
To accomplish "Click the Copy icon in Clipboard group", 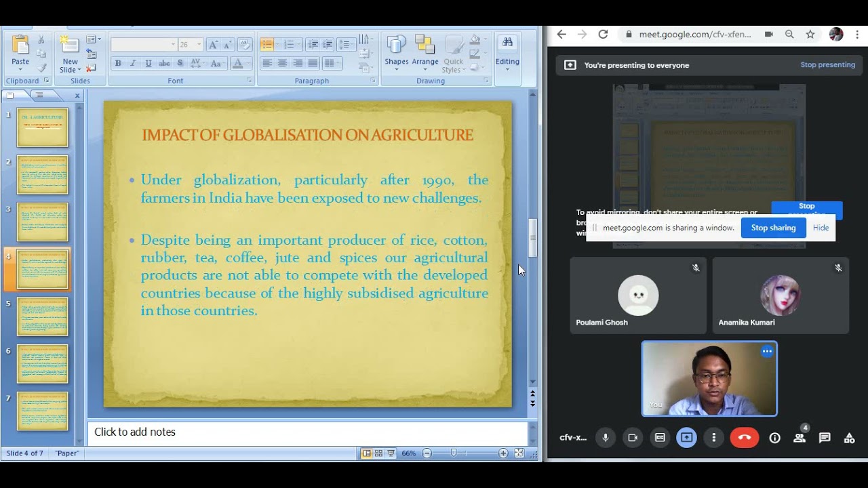I will point(41,54).
